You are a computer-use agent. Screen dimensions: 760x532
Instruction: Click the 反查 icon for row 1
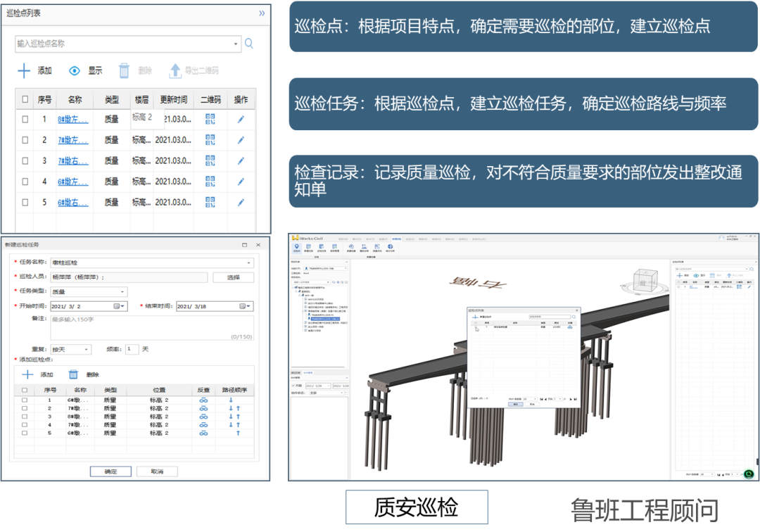point(203,400)
